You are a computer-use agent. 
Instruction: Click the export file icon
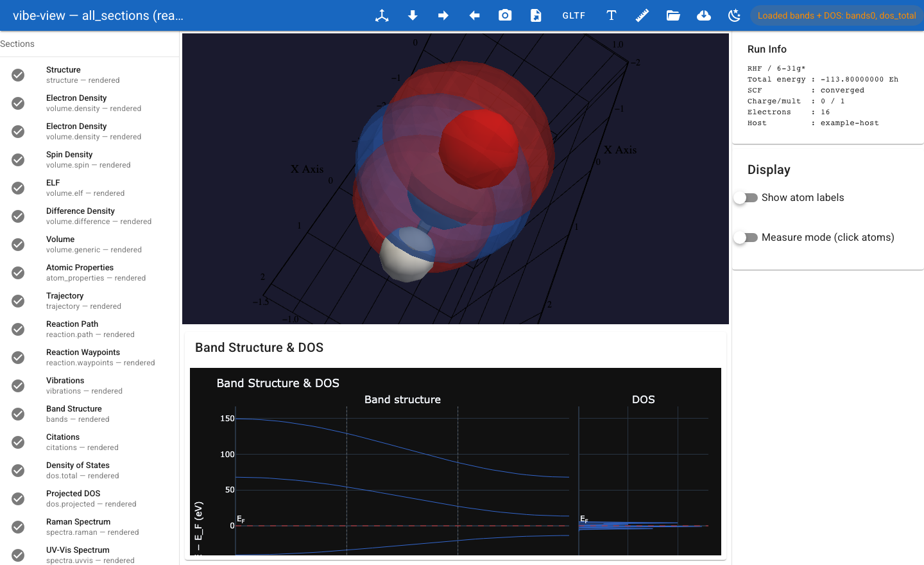[x=536, y=15]
